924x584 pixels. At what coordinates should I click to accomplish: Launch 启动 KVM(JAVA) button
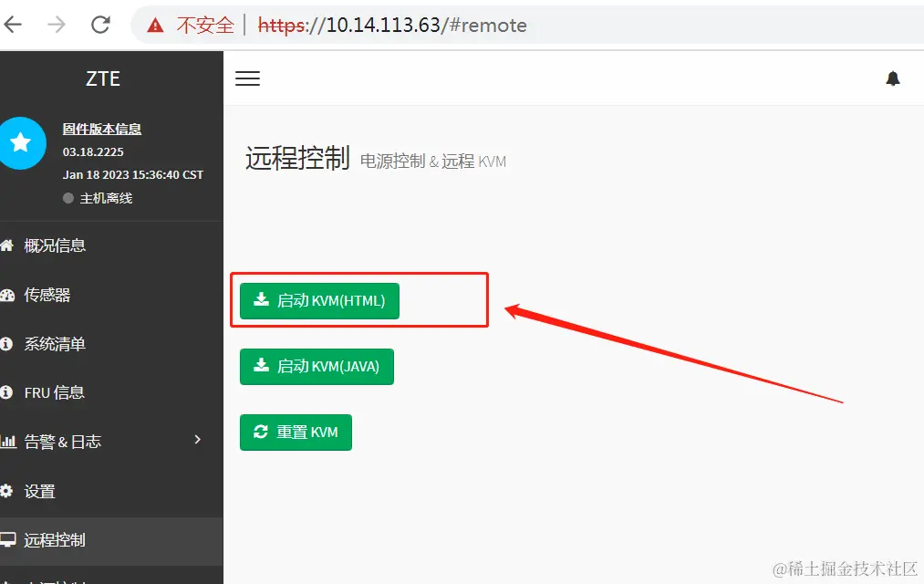pos(317,367)
